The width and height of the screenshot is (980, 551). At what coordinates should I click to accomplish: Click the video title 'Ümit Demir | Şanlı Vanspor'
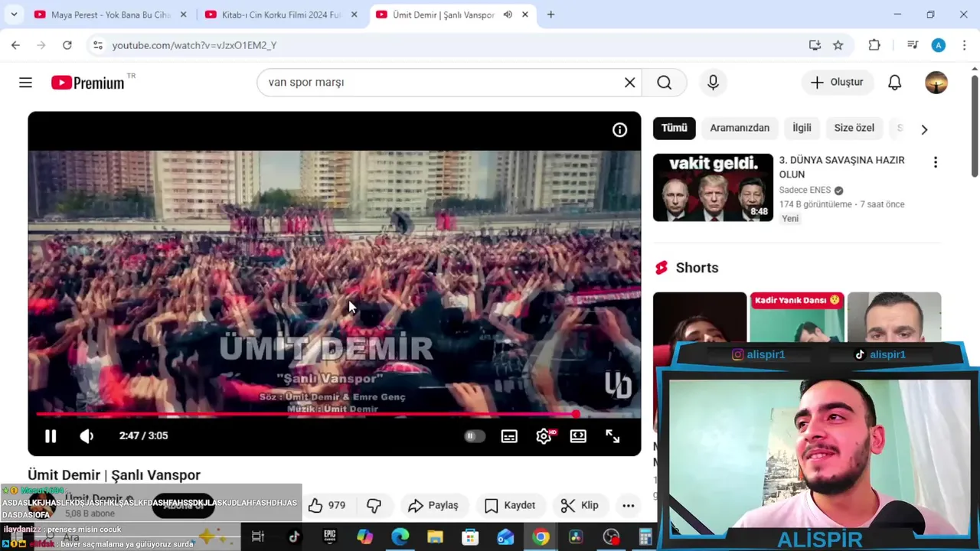[114, 475]
